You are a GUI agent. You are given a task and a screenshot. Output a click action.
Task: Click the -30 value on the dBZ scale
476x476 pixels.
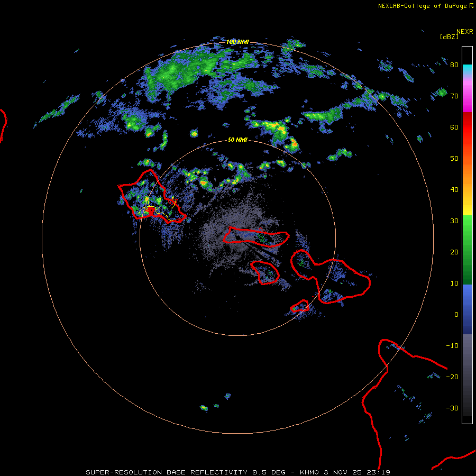click(452, 408)
